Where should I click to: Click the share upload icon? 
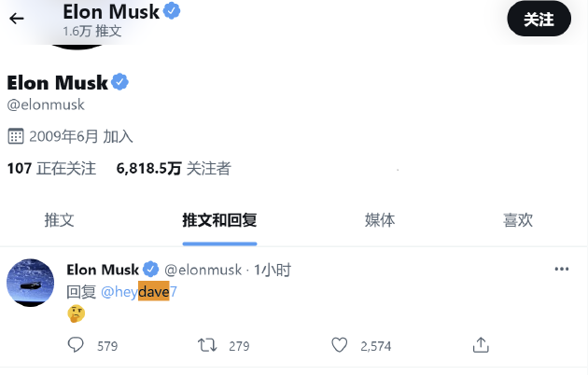(481, 345)
